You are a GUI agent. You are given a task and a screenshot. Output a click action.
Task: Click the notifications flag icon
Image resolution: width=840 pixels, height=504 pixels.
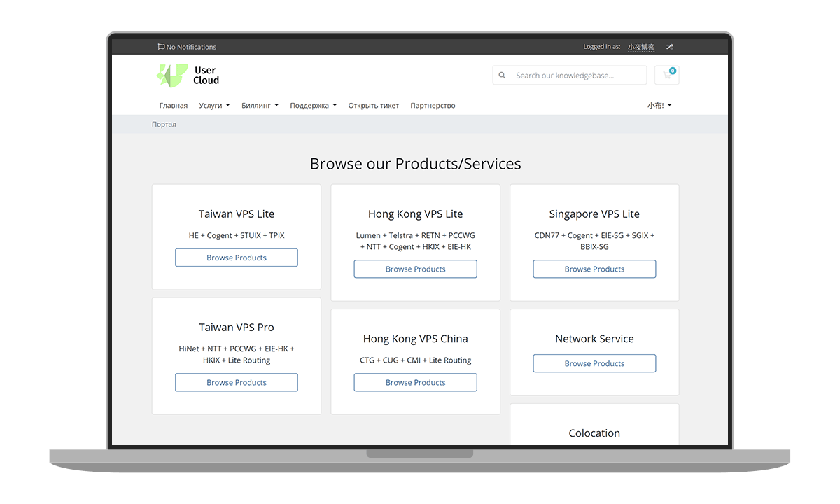[x=162, y=47]
